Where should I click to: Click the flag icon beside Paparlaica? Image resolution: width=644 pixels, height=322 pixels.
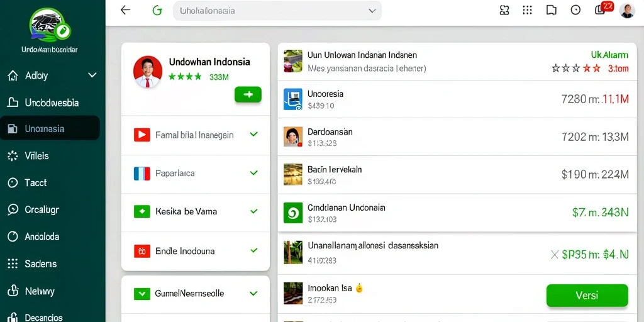[142, 174]
